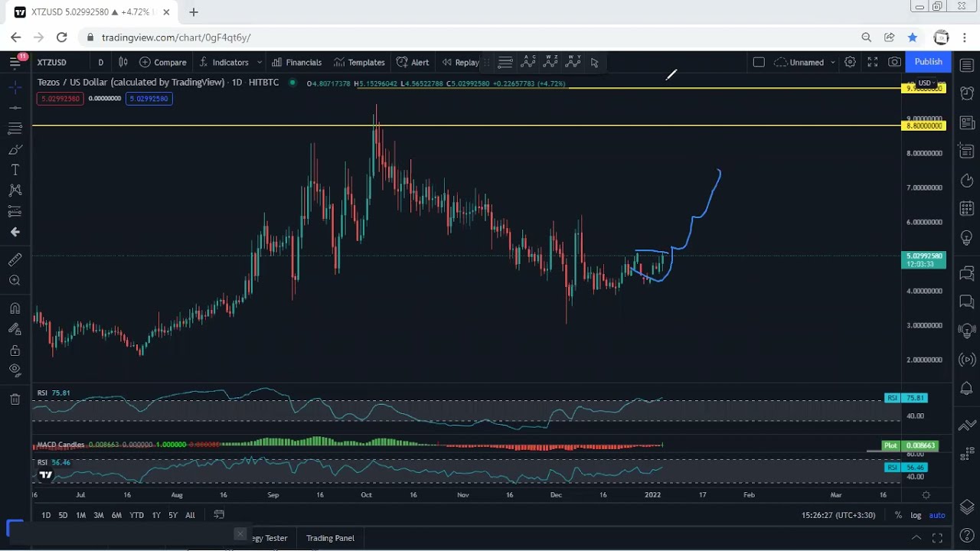Open chart settings gear
Screen dimensions: 980x551
850,62
